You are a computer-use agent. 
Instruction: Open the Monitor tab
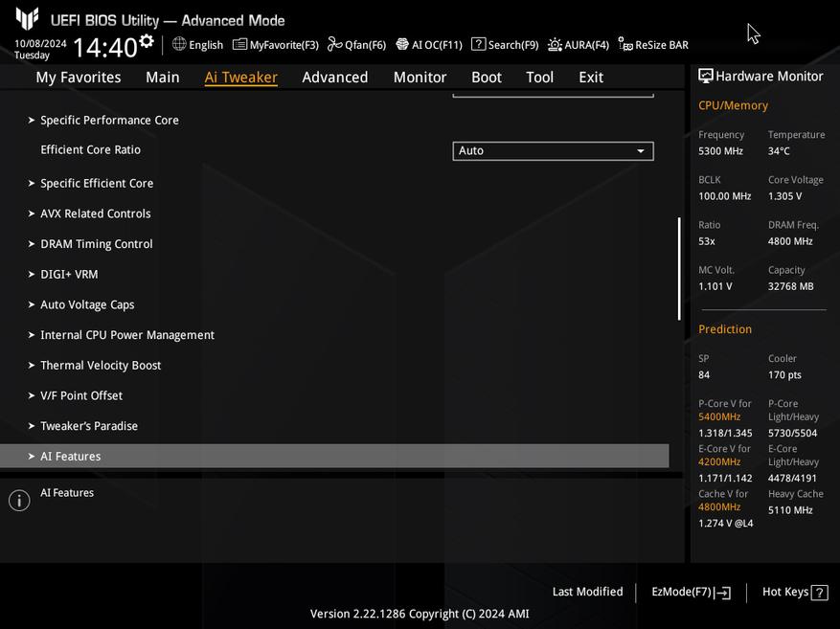click(420, 78)
